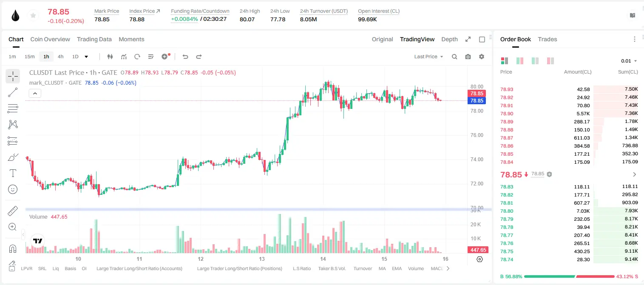Screen dimensions: 644x285
Task: Select the text annotation tool
Action: tap(13, 173)
